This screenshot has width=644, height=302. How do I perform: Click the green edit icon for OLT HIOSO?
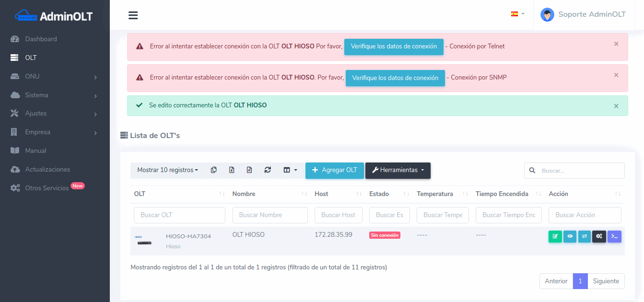click(555, 237)
